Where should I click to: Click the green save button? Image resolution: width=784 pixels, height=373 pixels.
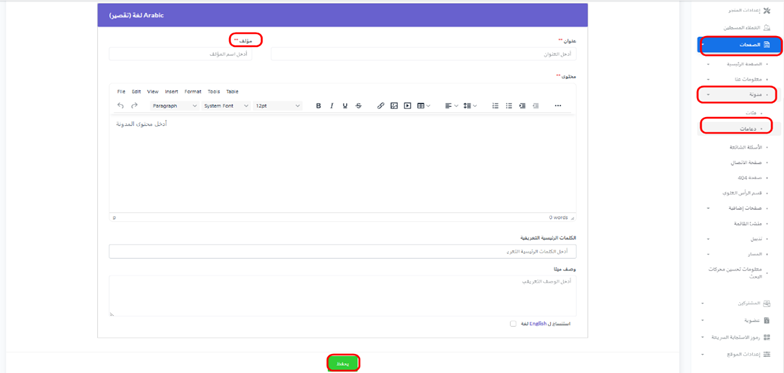click(x=343, y=363)
